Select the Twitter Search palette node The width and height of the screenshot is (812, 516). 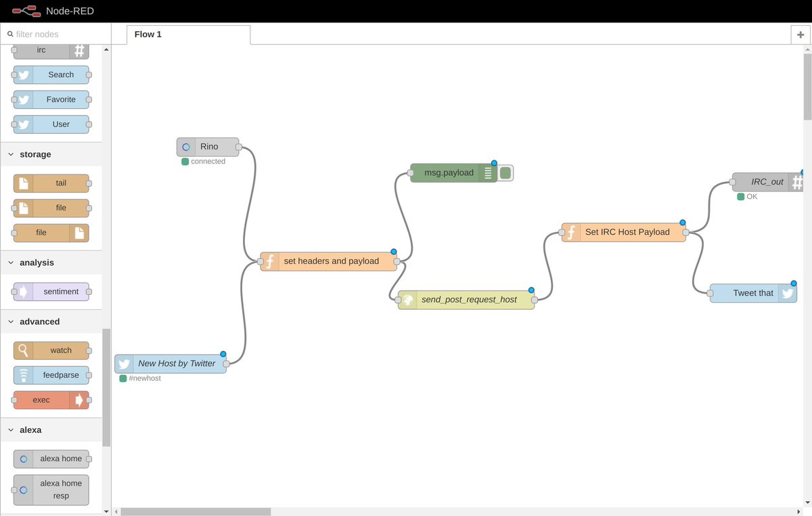coord(51,75)
